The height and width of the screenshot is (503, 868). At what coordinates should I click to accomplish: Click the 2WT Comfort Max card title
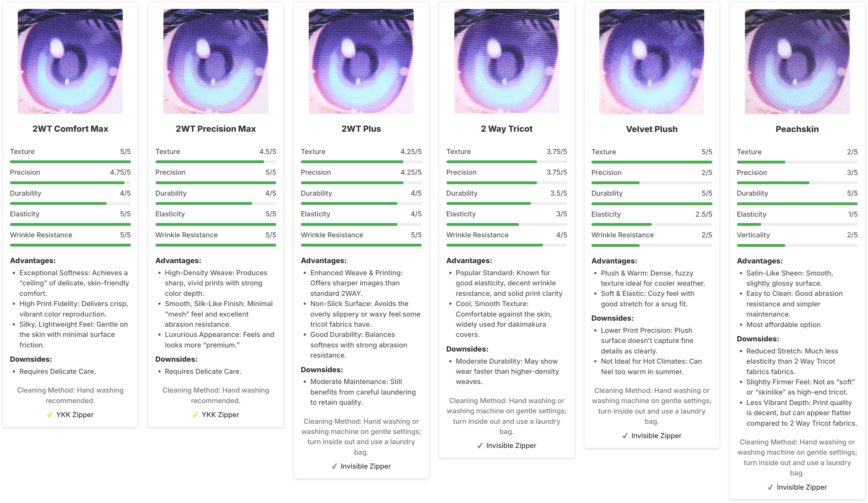coord(70,129)
